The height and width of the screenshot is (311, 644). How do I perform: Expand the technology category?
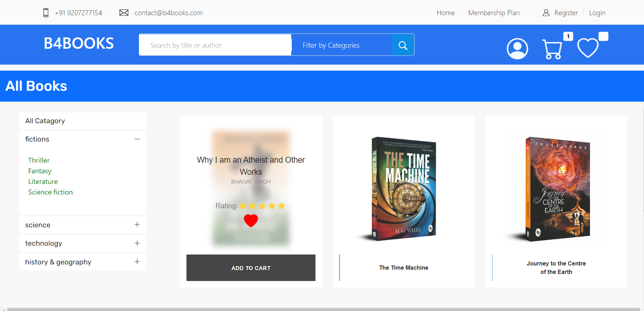tap(137, 243)
